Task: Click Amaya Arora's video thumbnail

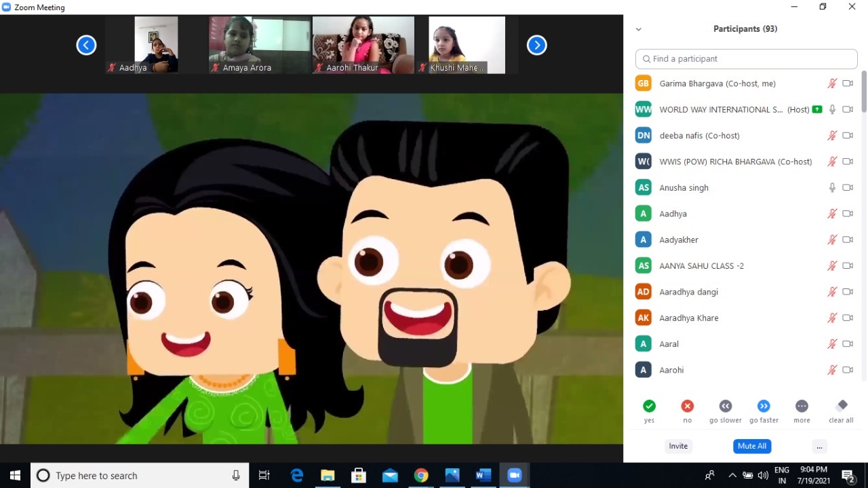Action: tap(259, 45)
